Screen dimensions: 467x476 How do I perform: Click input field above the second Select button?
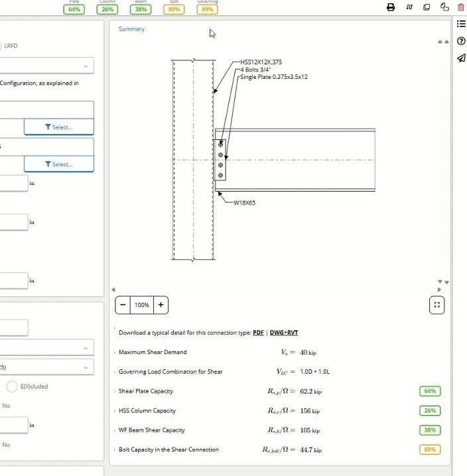47,147
